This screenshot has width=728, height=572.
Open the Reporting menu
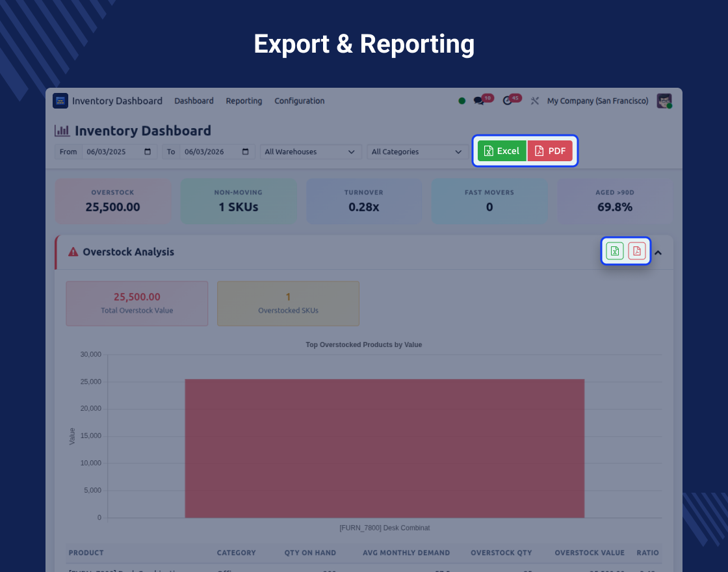(x=244, y=101)
